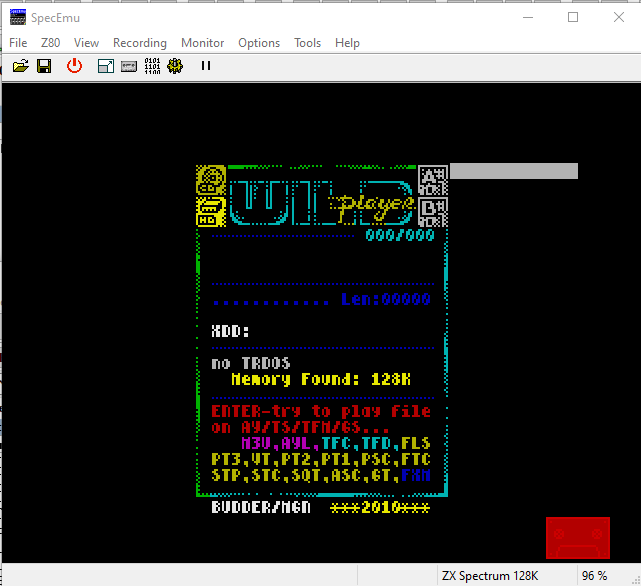Open the tape browser cassette icon

[x=129, y=66]
